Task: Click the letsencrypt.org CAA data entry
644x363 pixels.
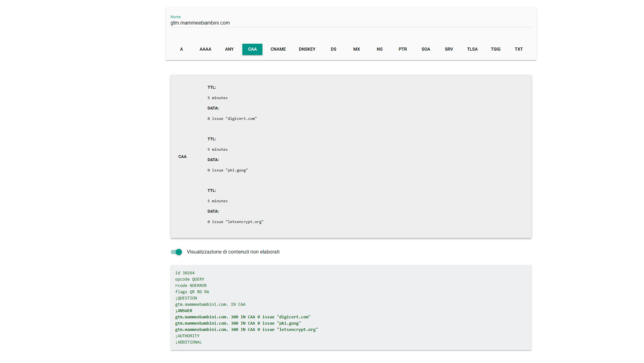Action: [235, 222]
